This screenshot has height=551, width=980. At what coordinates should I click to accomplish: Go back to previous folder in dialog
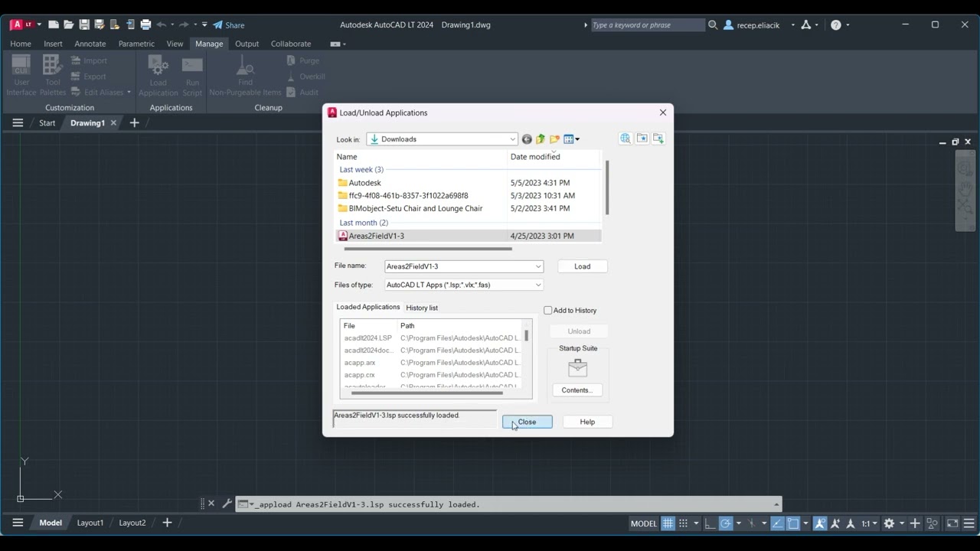click(527, 139)
